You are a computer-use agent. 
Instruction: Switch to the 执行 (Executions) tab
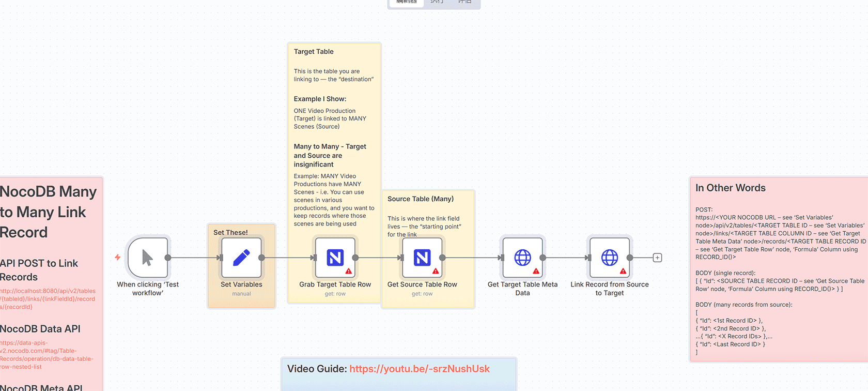click(437, 2)
